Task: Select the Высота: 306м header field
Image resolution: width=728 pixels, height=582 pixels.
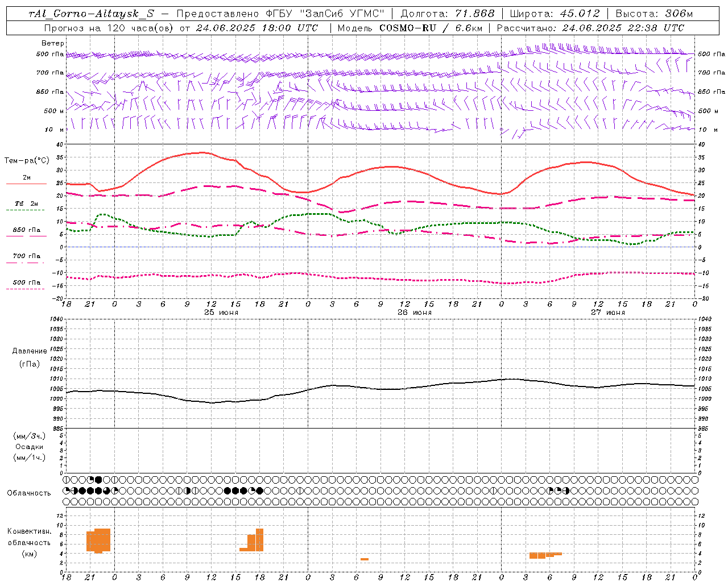Action: (654, 14)
